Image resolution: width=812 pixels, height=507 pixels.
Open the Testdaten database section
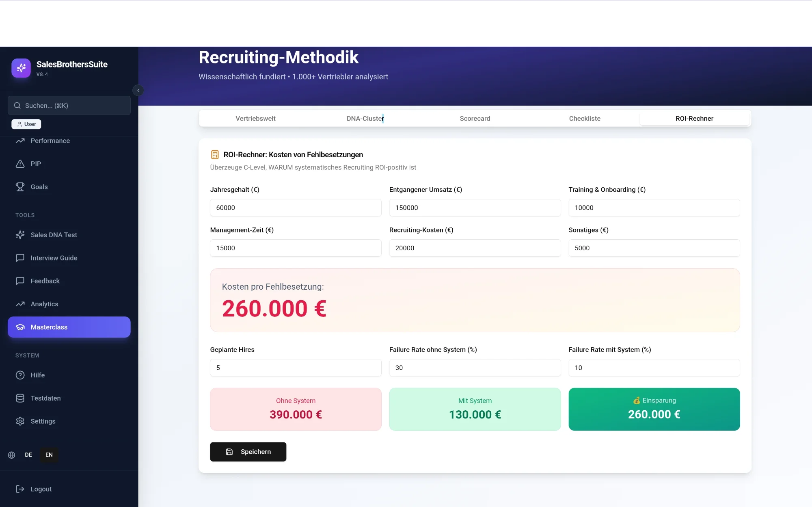(x=45, y=398)
